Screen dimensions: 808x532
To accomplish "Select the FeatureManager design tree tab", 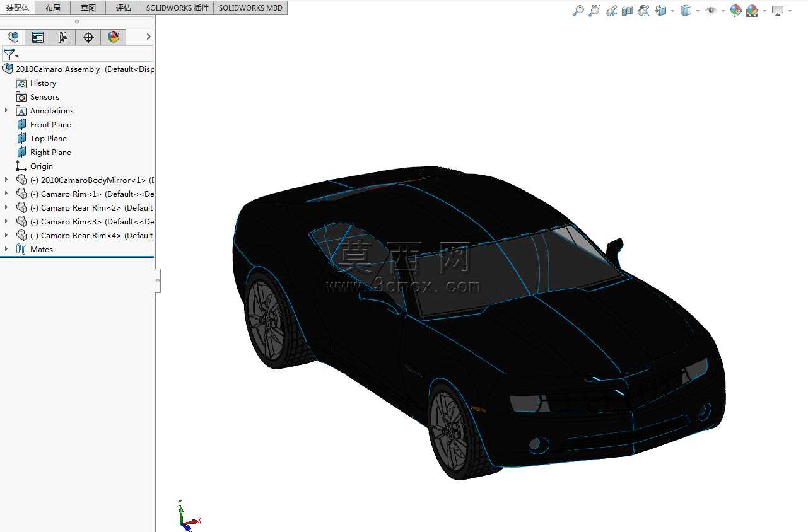I will pyautogui.click(x=13, y=37).
